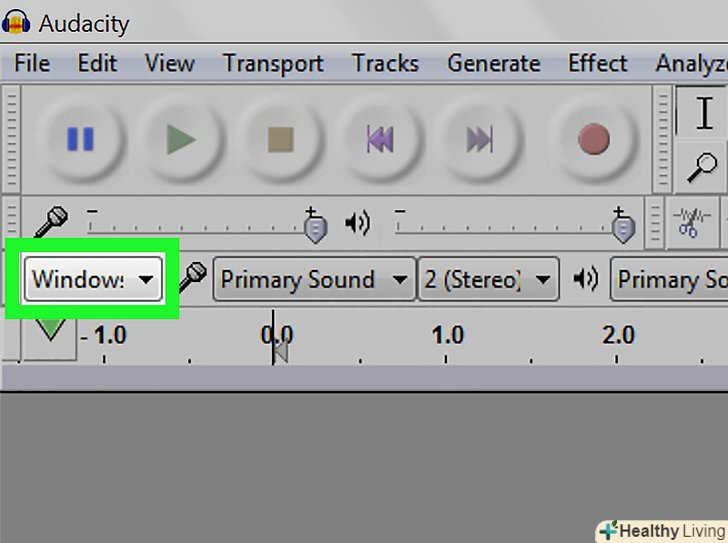Open the Primary Sound input device dropdown
This screenshot has width=728, height=543.
[314, 279]
